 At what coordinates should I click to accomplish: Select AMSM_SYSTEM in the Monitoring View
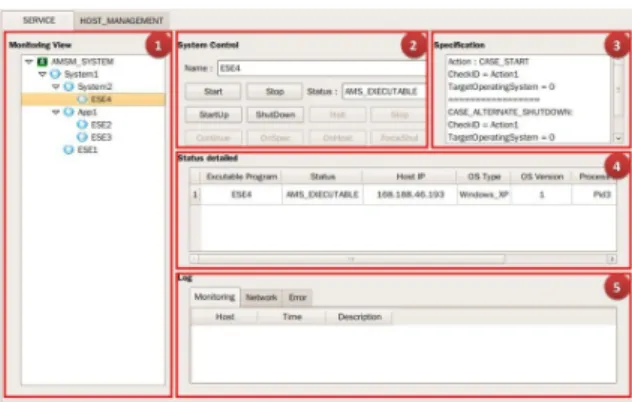tap(82, 62)
